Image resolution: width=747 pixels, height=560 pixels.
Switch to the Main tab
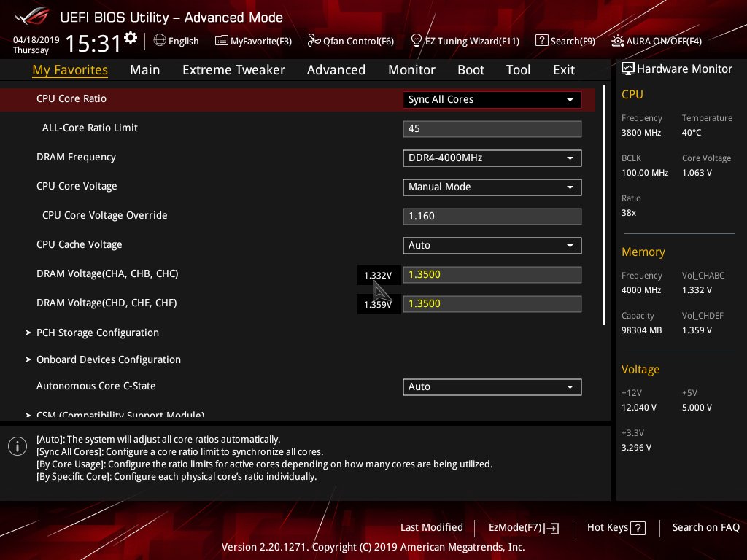point(145,70)
